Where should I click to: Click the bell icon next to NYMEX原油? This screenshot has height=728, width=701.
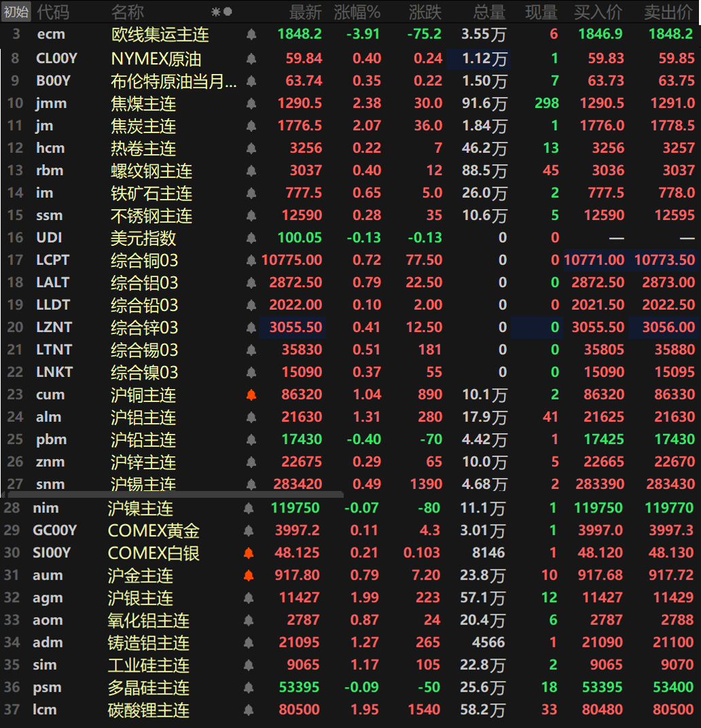[251, 59]
